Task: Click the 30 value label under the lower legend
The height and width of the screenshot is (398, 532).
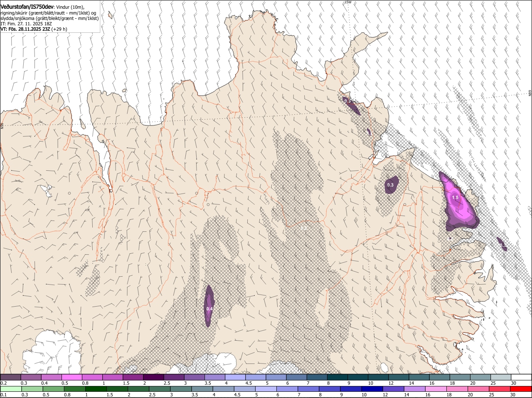Action: click(x=513, y=395)
